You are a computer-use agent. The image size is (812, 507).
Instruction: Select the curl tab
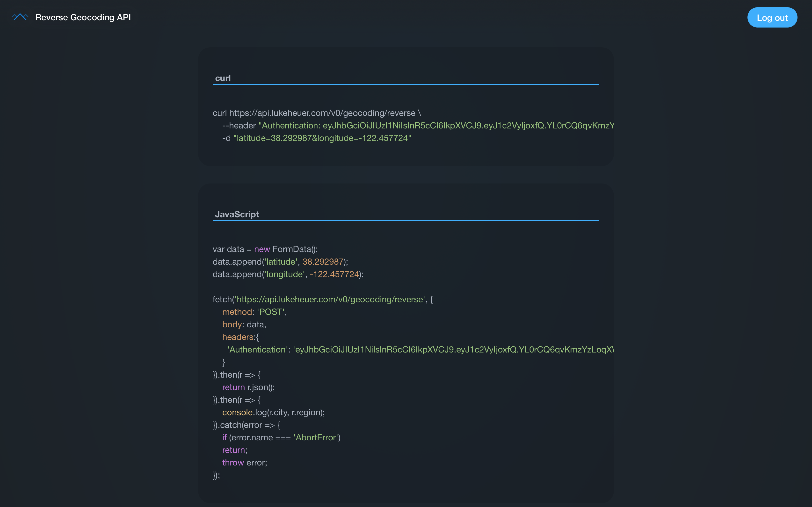point(223,78)
